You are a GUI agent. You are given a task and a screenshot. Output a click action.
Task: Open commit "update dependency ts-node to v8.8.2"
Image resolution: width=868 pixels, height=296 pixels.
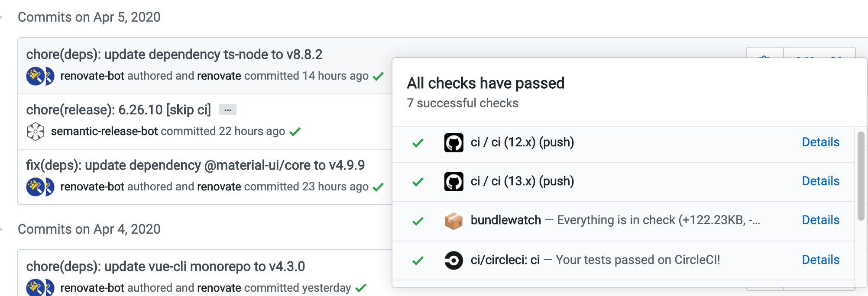coord(174,55)
